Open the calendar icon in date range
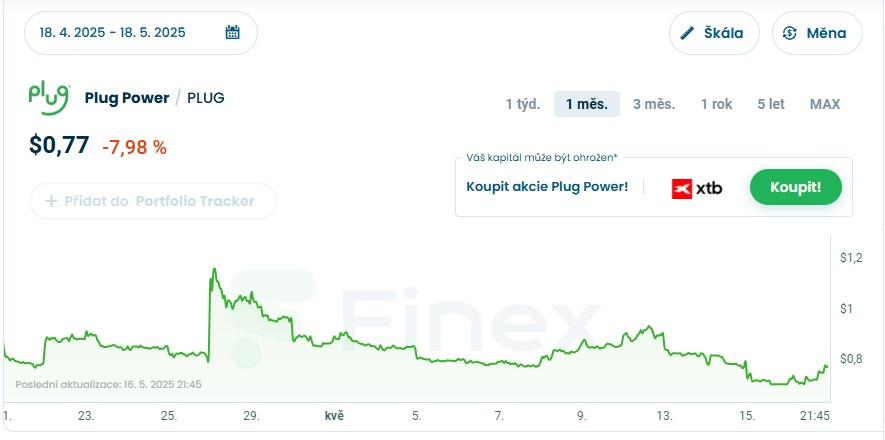Image resolution: width=885 pixels, height=440 pixels. pyautogui.click(x=233, y=32)
